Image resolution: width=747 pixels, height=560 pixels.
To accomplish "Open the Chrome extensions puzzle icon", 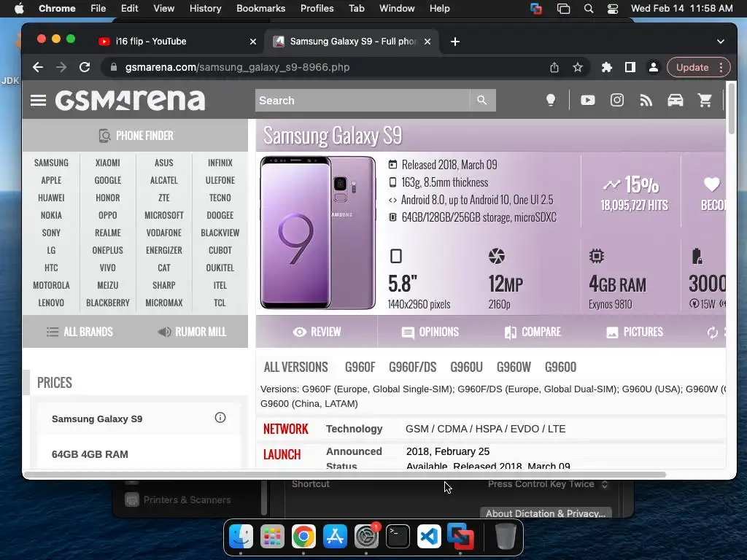I will coord(606,68).
